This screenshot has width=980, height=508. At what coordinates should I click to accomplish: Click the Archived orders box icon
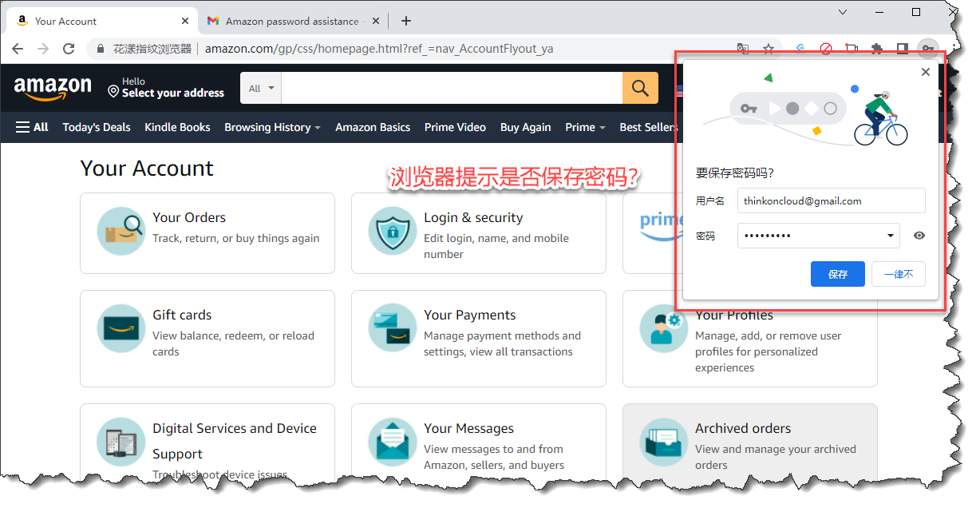pyautogui.click(x=664, y=441)
